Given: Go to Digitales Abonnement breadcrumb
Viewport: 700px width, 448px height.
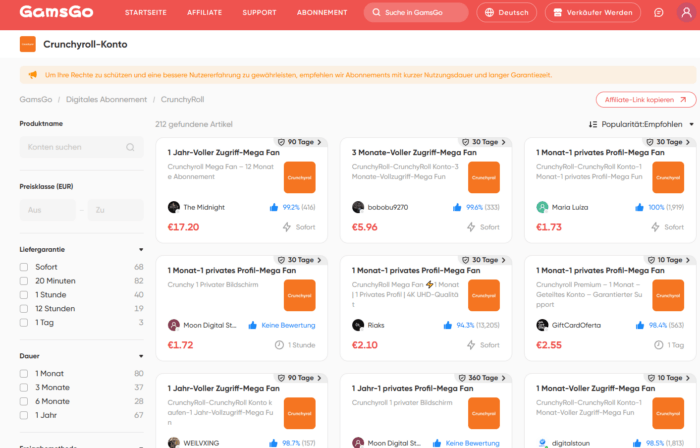Looking at the screenshot, I should tap(106, 100).
